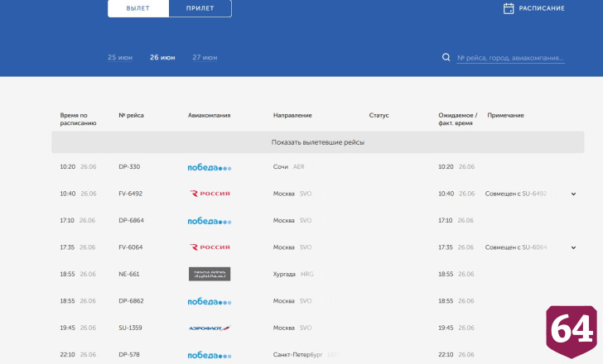Image resolution: width=603 pixels, height=364 pixels.
Task: Click Pobeda logo for flight DP-6862
Action: click(x=210, y=302)
